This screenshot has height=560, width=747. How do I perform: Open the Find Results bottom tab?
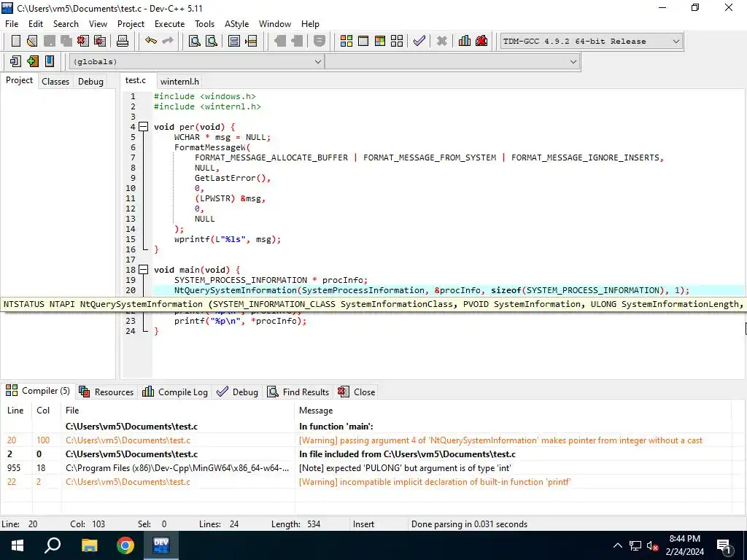(298, 392)
